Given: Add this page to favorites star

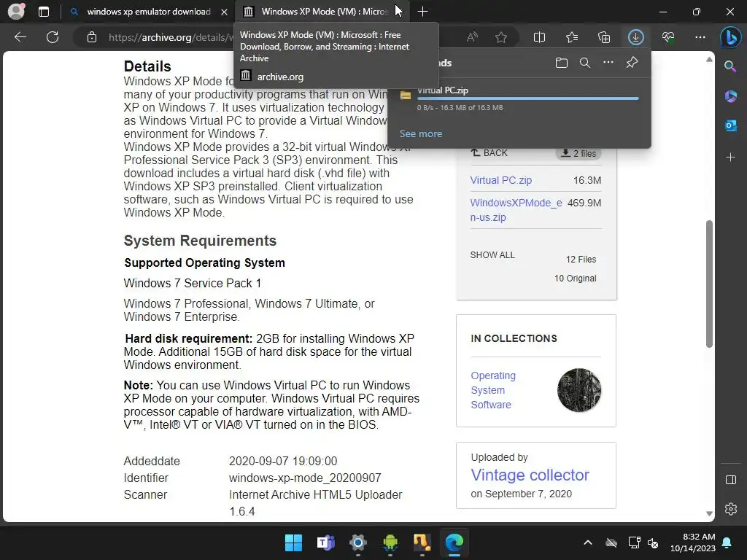Looking at the screenshot, I should [500, 37].
